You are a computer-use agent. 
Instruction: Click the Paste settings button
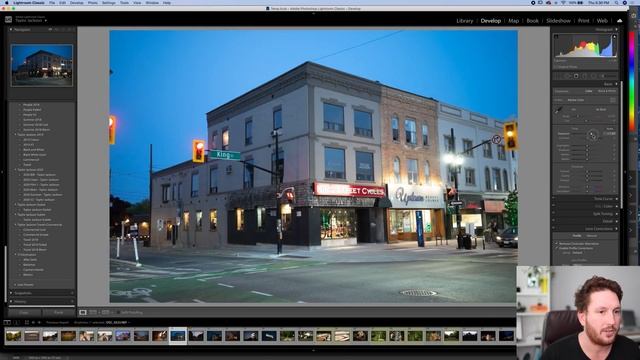click(x=58, y=313)
